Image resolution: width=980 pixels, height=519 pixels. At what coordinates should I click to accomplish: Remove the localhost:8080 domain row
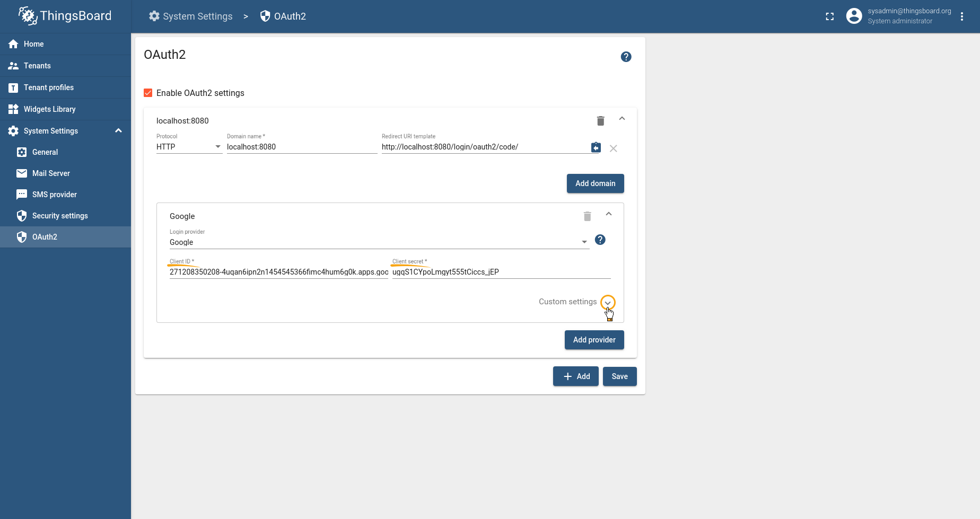point(614,148)
